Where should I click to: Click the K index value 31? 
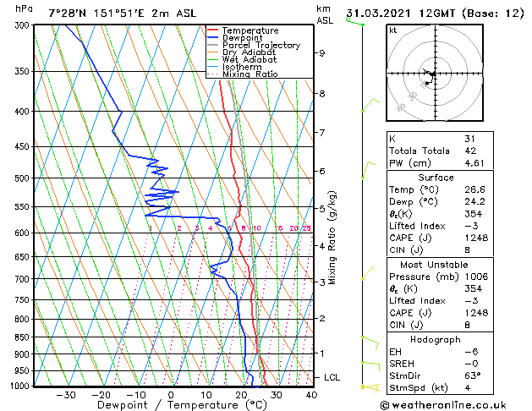[469, 139]
